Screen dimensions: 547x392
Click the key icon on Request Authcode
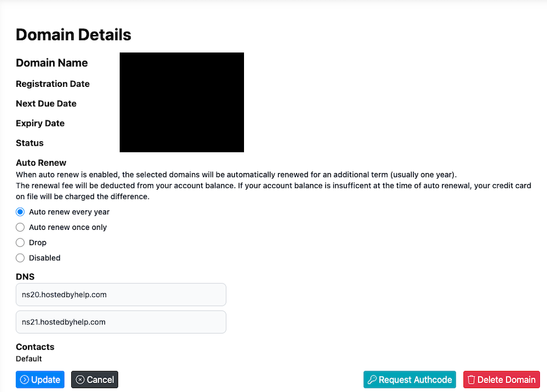[372, 380]
